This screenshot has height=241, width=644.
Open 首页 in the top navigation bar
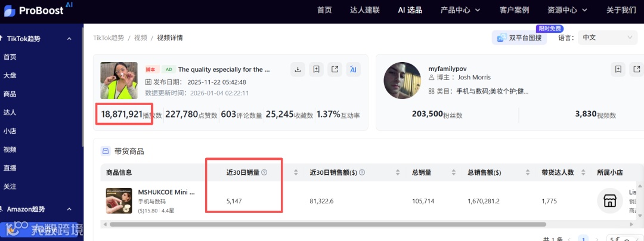click(324, 10)
